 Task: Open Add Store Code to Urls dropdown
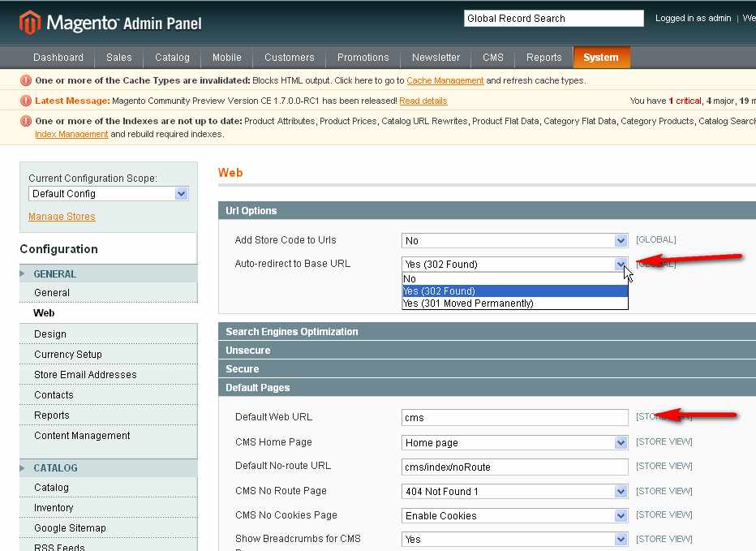(x=515, y=241)
